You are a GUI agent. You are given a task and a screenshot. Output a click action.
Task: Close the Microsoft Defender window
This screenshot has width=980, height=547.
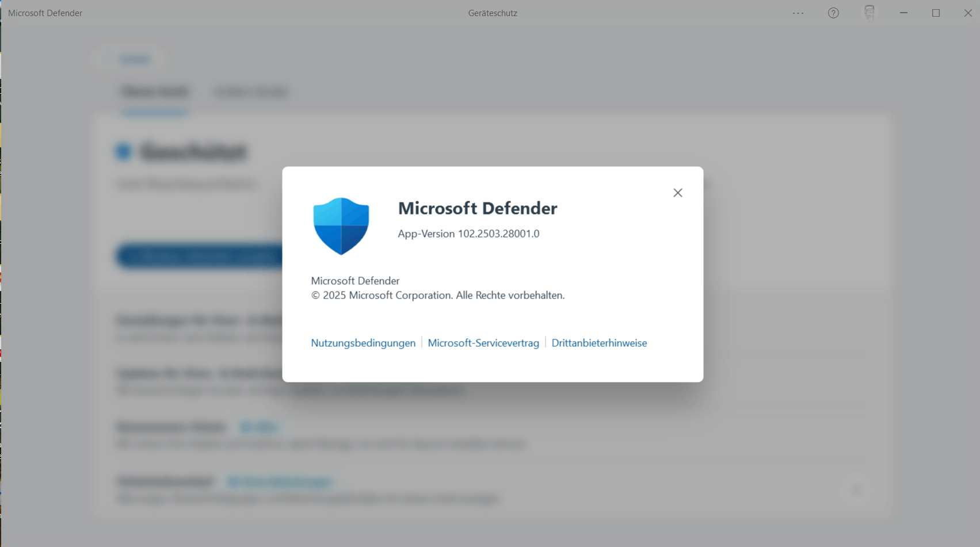pos(968,13)
